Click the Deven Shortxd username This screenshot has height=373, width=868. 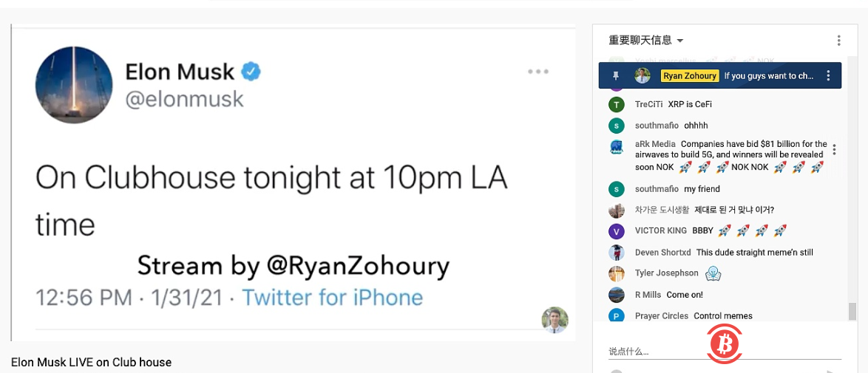tap(662, 253)
